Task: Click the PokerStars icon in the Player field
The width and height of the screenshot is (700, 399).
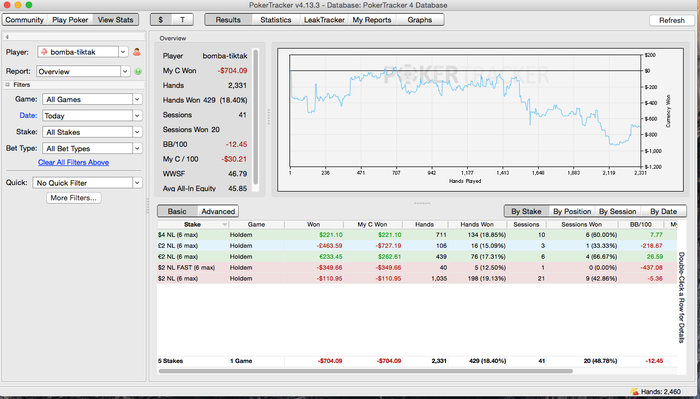Action: pos(44,52)
